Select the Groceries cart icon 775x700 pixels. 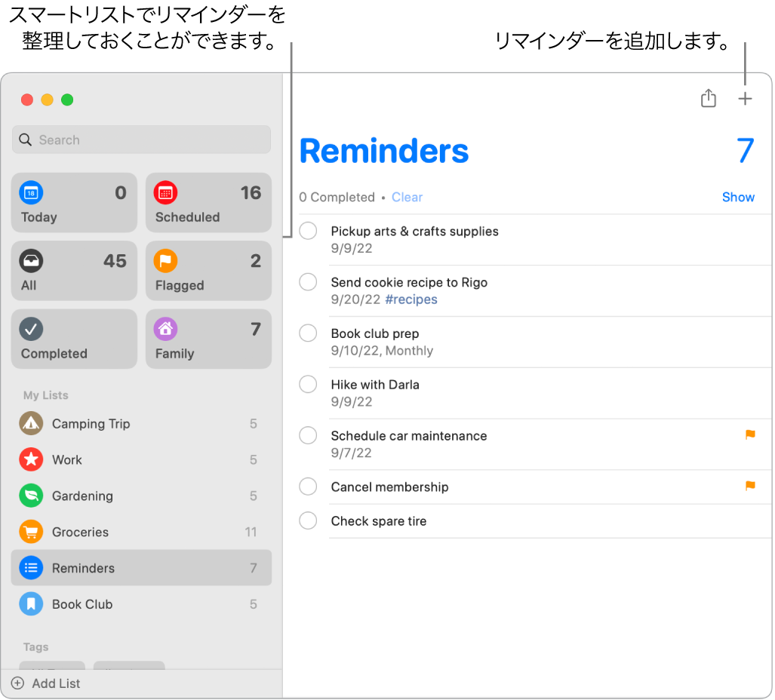[31, 532]
